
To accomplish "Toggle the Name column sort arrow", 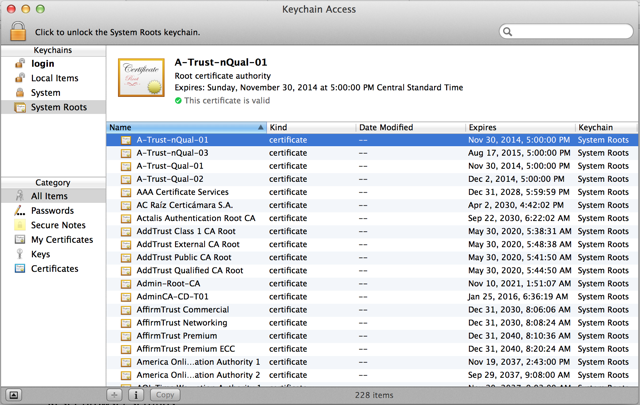I will tap(260, 127).
